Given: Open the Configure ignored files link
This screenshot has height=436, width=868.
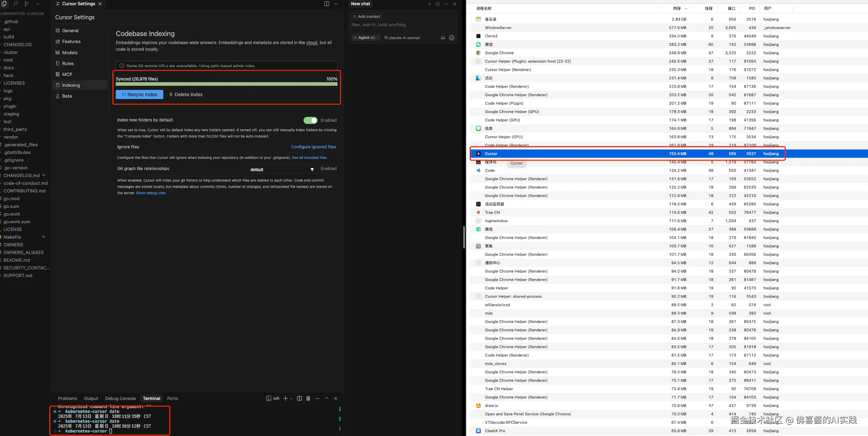Looking at the screenshot, I should (313, 147).
